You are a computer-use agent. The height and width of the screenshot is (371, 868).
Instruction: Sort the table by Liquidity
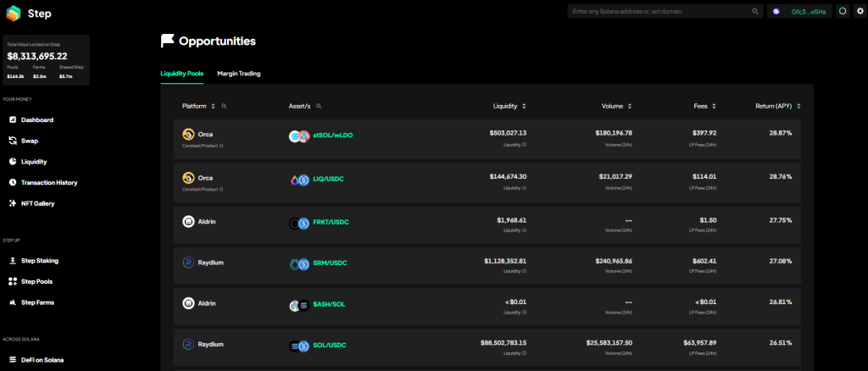(x=524, y=106)
